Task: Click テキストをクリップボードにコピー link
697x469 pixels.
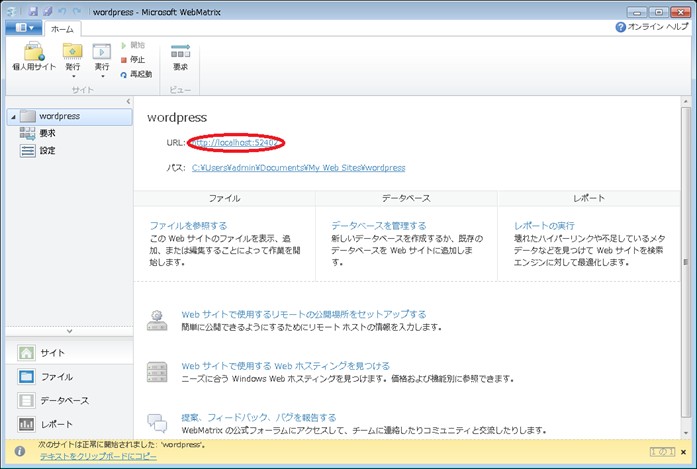Action: pos(98,456)
